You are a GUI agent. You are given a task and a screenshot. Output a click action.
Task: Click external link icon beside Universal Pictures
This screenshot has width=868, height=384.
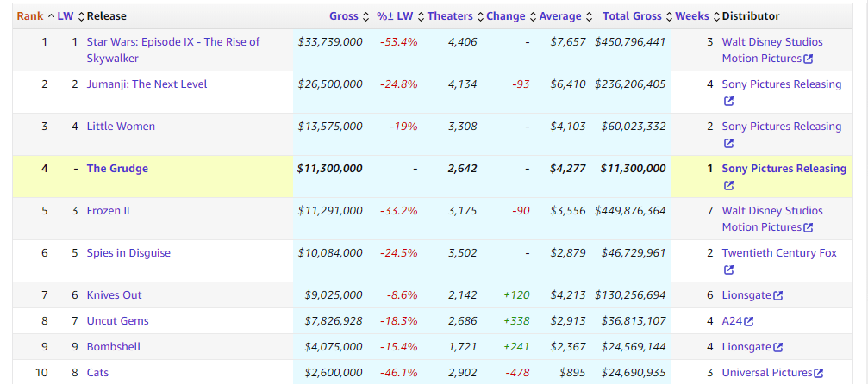(819, 373)
